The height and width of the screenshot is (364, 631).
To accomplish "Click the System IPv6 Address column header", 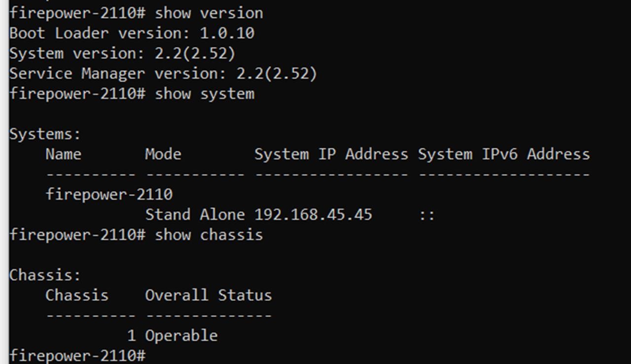I will (503, 154).
